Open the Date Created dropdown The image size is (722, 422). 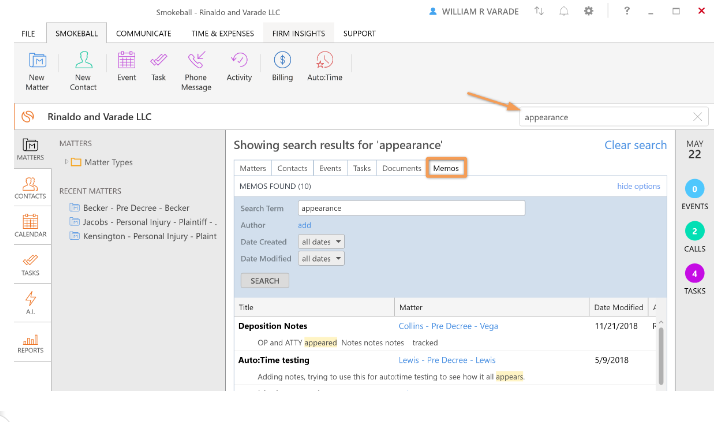pos(321,242)
